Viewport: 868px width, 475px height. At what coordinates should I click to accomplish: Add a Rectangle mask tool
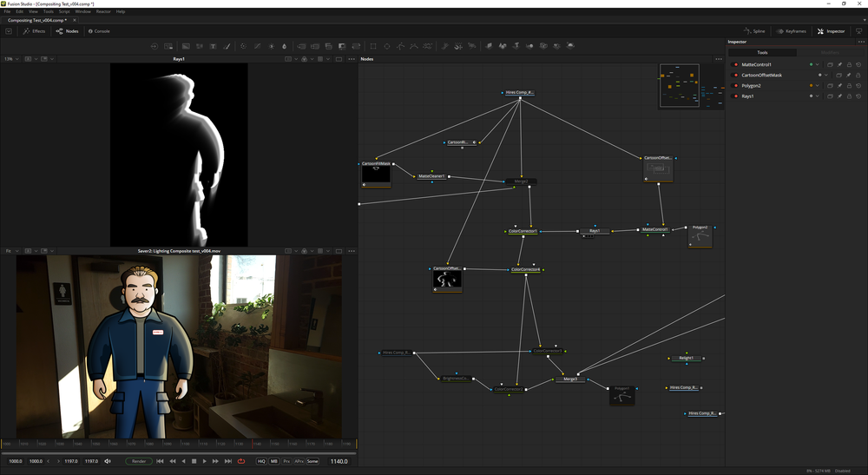point(373,46)
